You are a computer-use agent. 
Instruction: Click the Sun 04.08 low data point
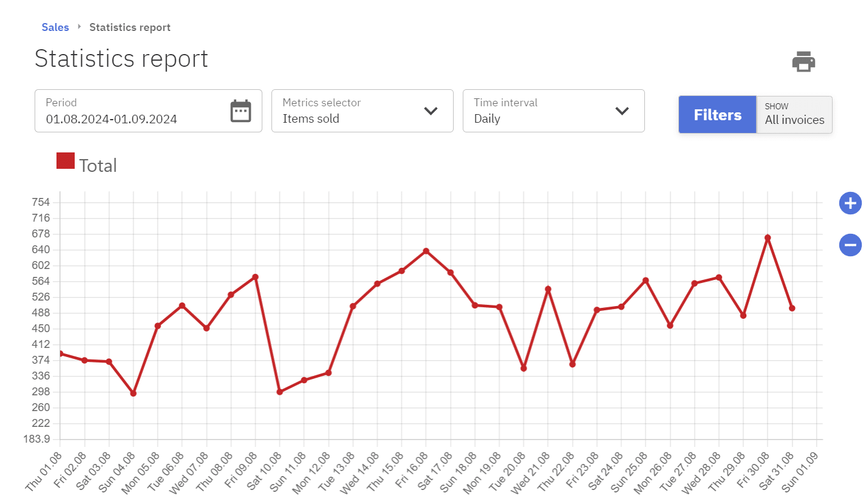tap(134, 393)
